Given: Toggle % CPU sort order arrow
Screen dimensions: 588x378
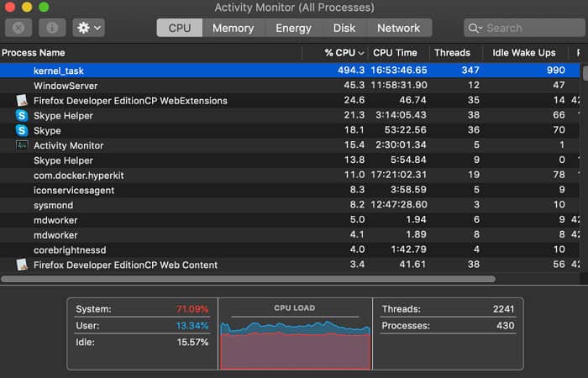Looking at the screenshot, I should (361, 53).
